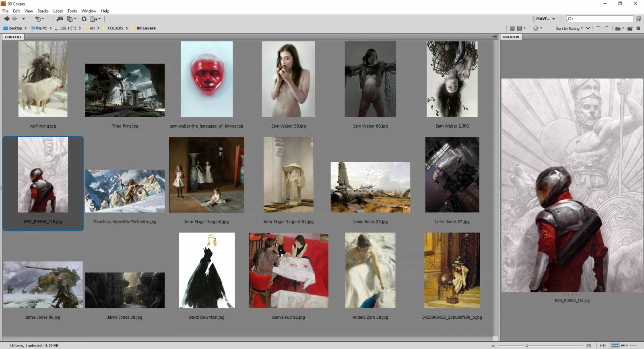The image size is (644, 349).
Task: Go back with the left arrow button
Action: [6, 19]
